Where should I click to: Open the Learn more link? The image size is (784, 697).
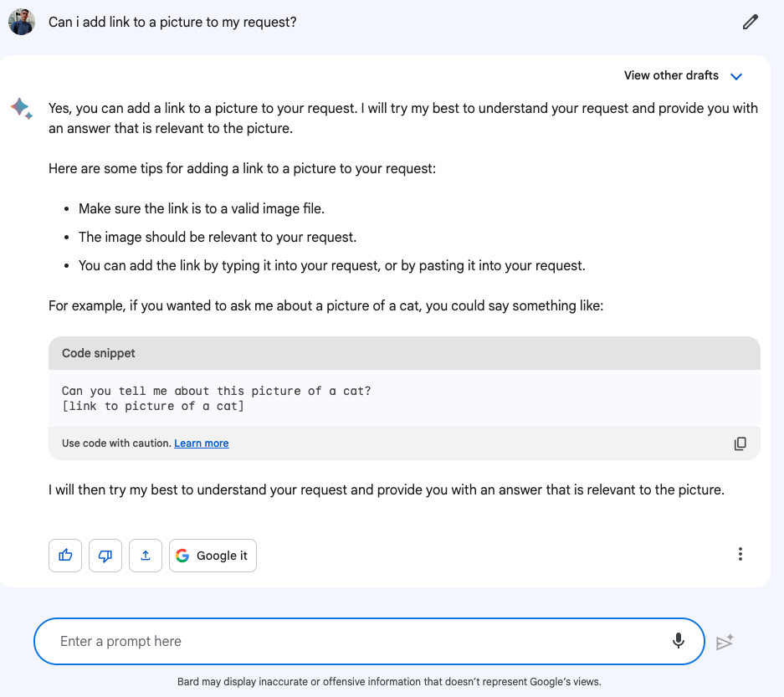(202, 443)
